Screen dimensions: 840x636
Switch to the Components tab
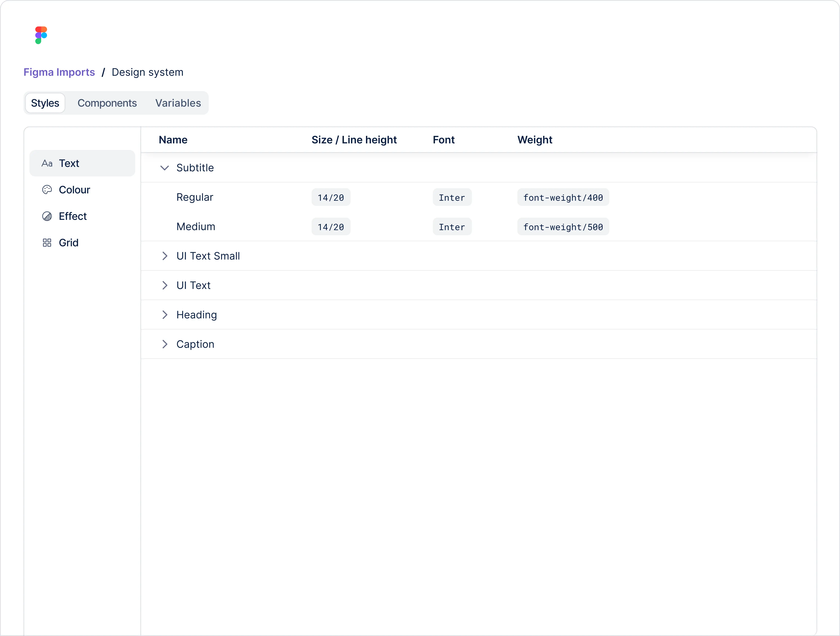[107, 103]
